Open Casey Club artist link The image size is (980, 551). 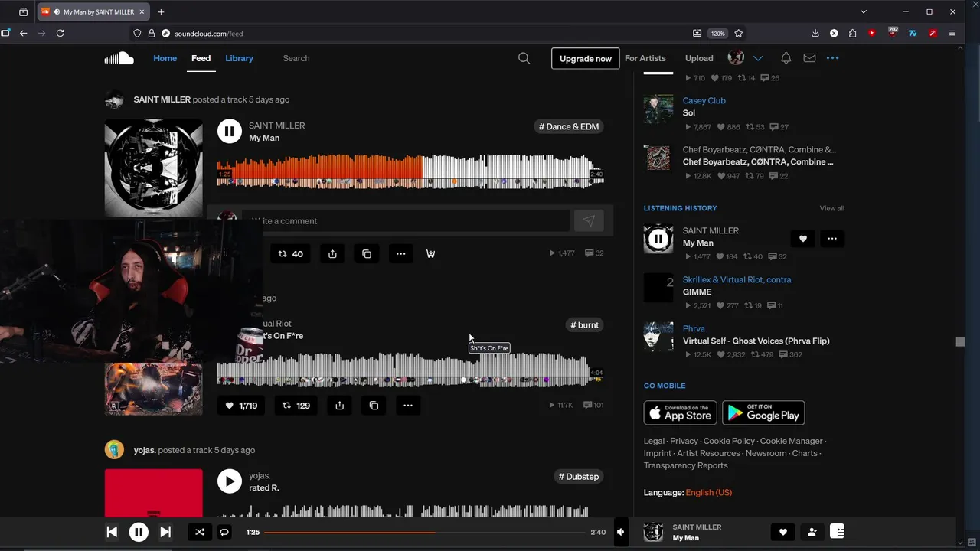click(704, 100)
